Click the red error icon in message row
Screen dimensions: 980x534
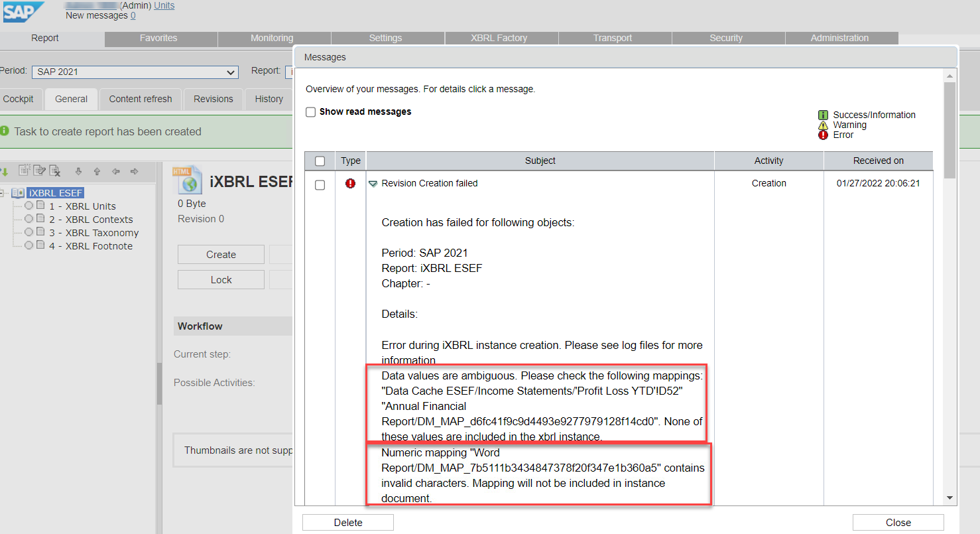pyautogui.click(x=350, y=184)
